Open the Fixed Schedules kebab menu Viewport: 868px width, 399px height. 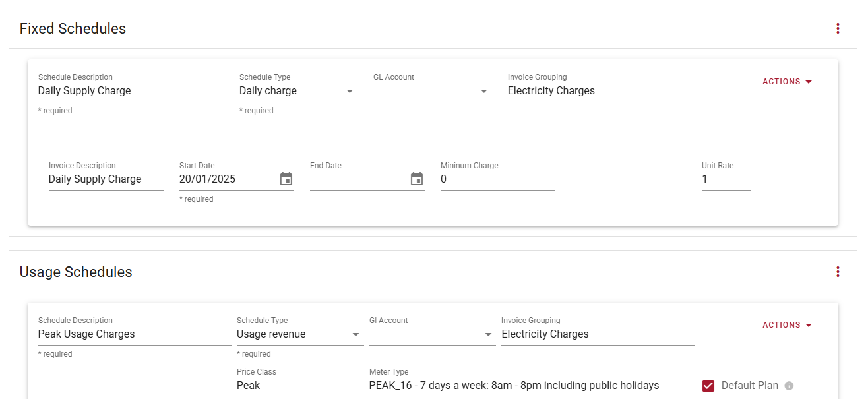[837, 28]
